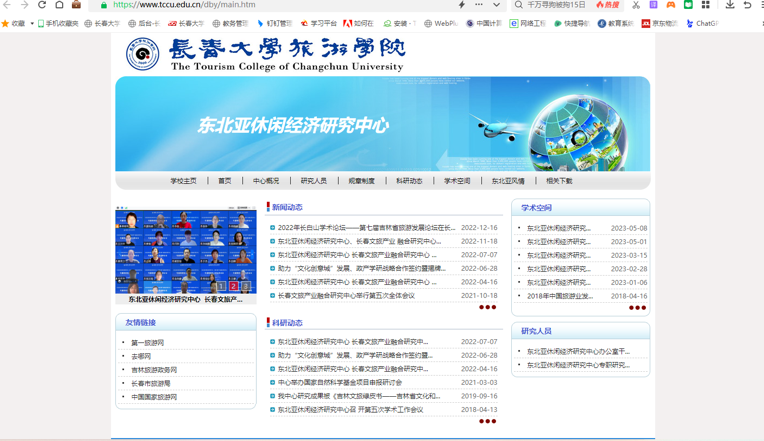Open the 去哪网 friendly link
The image size is (764, 441).
coord(141,356)
